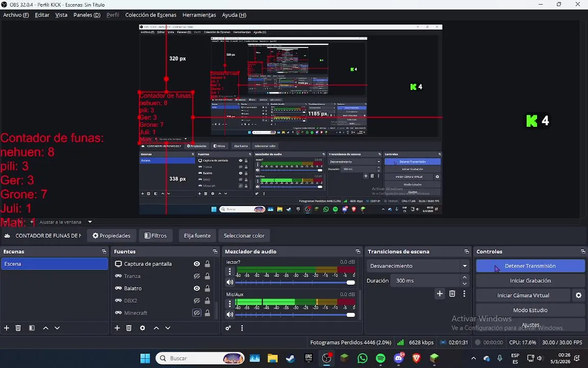Unlock the Captura de pantalla source
588x368 pixels.
pyautogui.click(x=207, y=264)
